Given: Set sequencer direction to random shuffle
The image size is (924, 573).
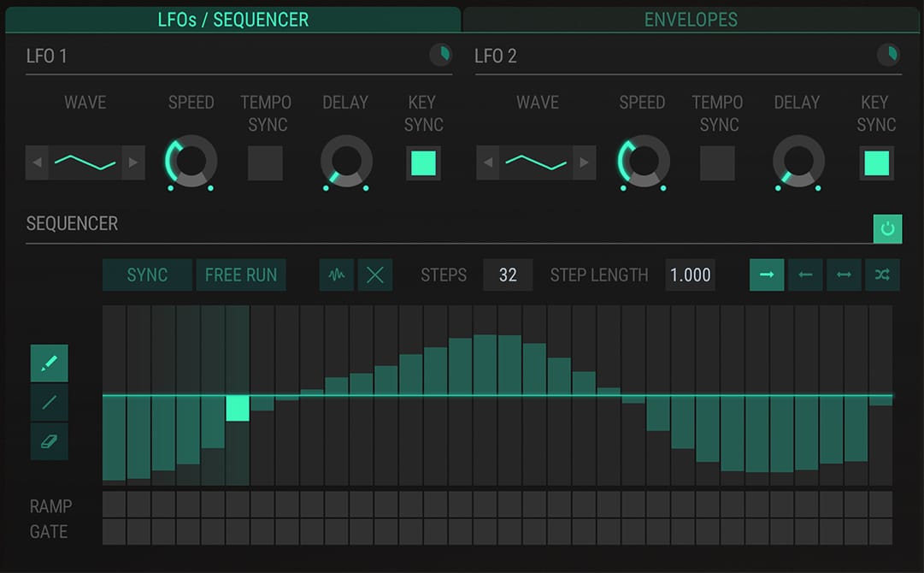Looking at the screenshot, I should [x=882, y=275].
